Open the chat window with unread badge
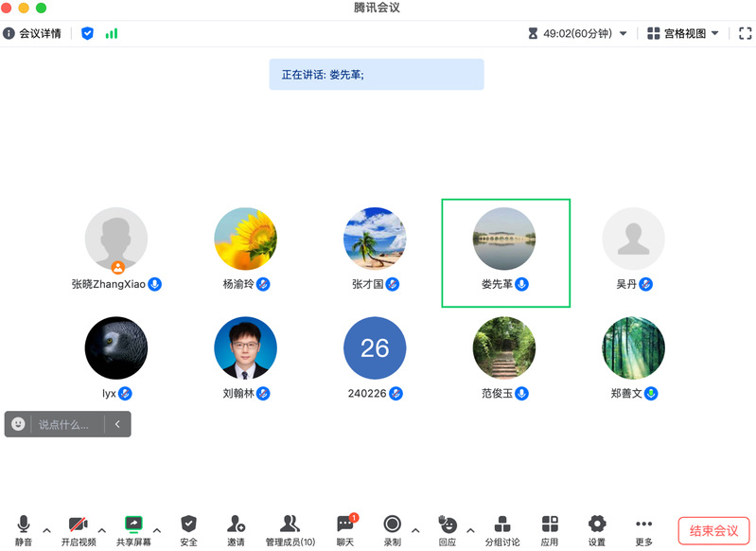756x551 pixels. coord(345,524)
